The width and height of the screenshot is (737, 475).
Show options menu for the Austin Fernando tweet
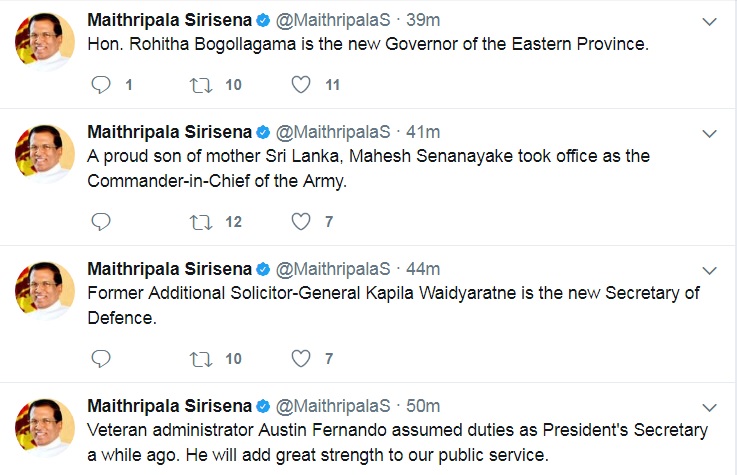pyautogui.click(x=709, y=406)
